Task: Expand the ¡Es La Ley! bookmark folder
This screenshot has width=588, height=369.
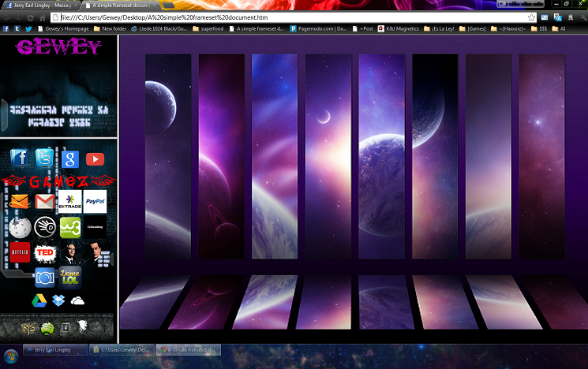Action: point(439,28)
